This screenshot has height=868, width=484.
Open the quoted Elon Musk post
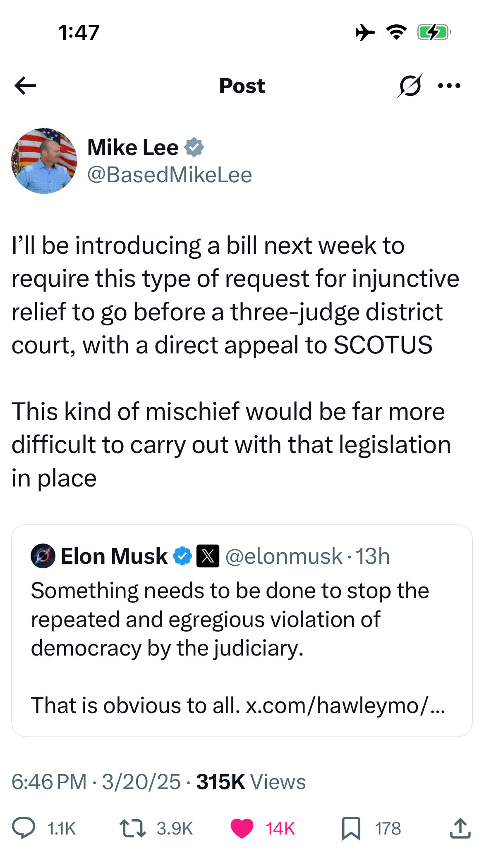coord(242,630)
